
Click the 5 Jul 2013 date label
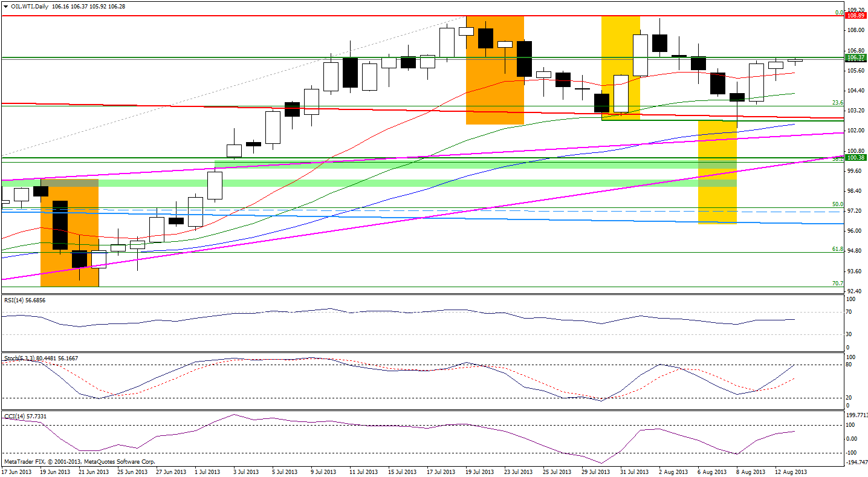284,472
